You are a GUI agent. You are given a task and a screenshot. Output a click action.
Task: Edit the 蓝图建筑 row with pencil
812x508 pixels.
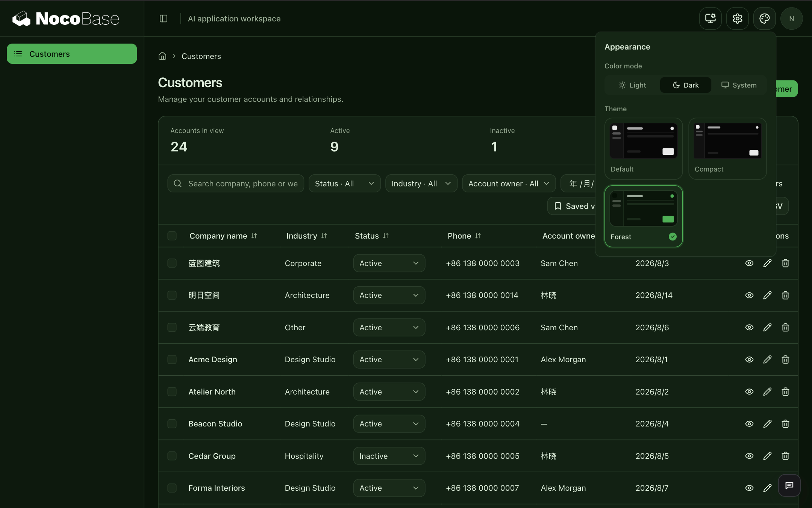point(767,263)
